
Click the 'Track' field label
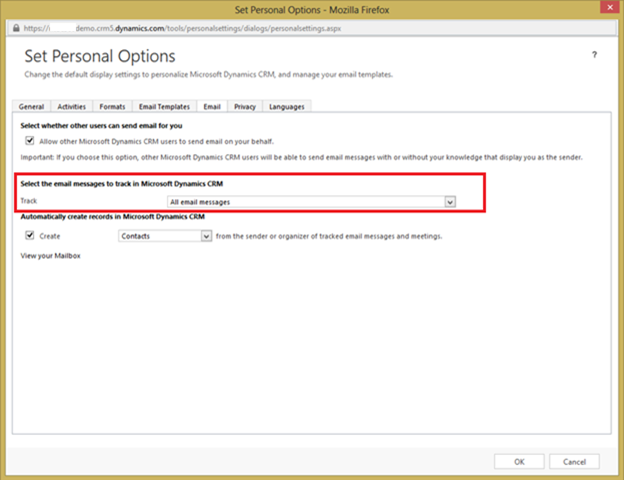[29, 201]
